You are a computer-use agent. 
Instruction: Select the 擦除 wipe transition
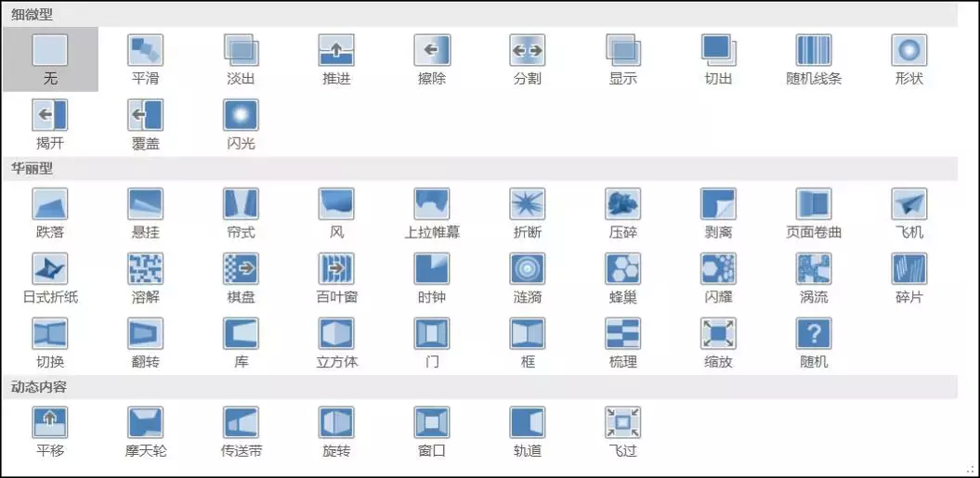tap(432, 59)
